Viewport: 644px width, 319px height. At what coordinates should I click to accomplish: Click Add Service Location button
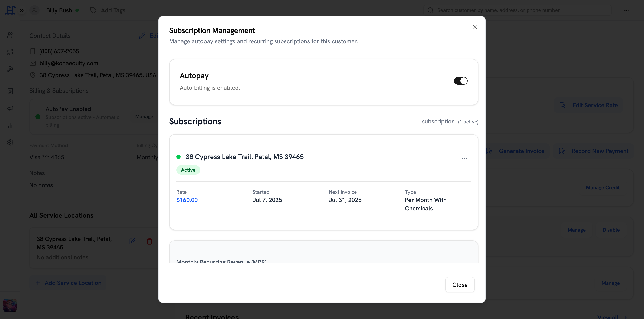point(68,283)
